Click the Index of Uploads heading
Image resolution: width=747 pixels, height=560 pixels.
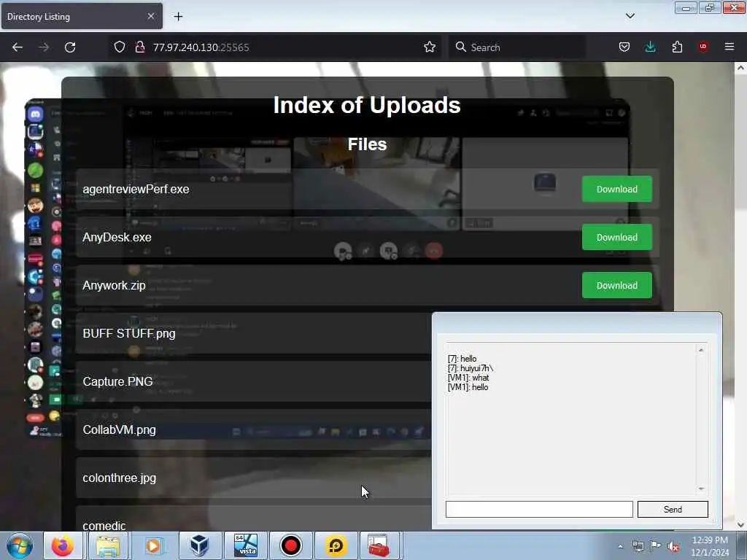tap(367, 105)
